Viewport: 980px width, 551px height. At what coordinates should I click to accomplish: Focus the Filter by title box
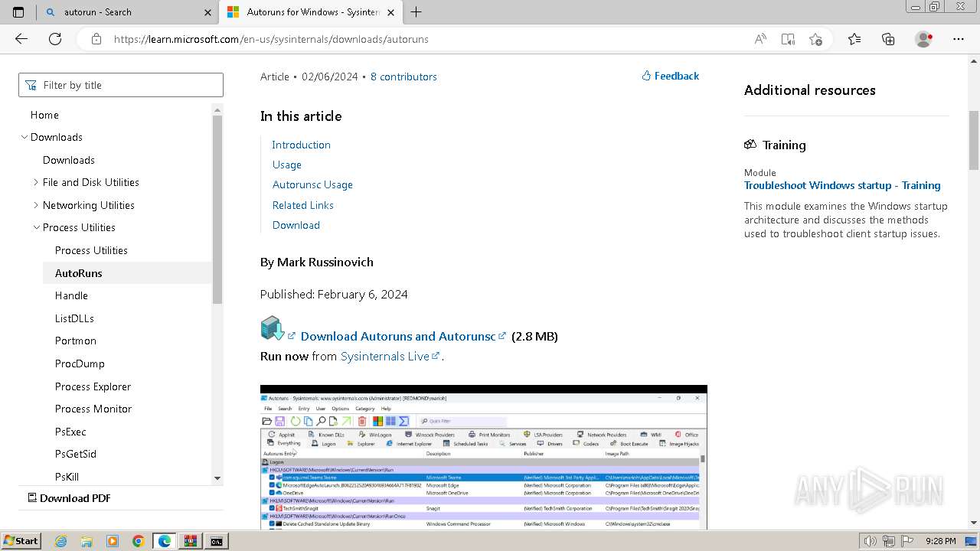pos(121,85)
